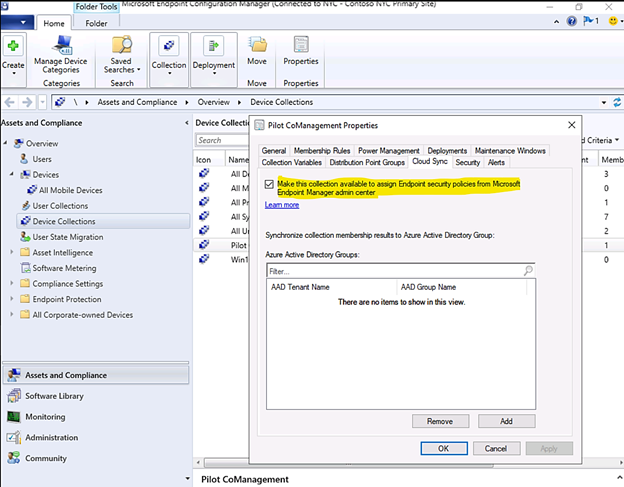Select Software Metering node

[64, 268]
